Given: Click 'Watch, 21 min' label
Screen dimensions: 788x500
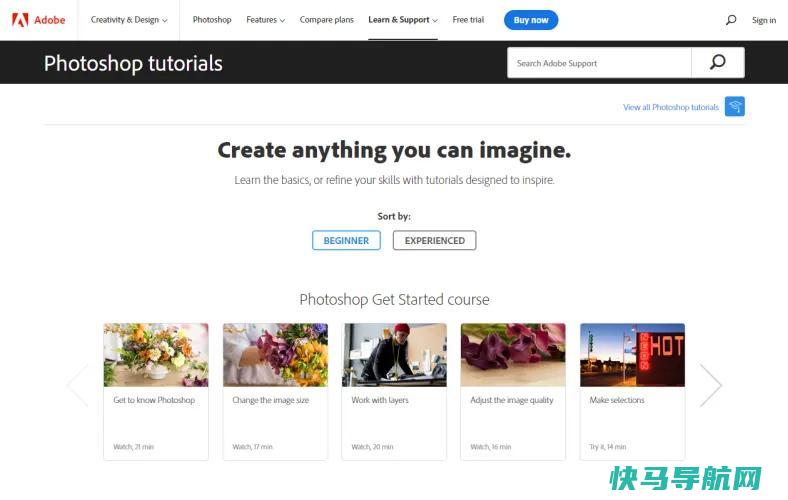Looking at the screenshot, I should [x=134, y=447].
